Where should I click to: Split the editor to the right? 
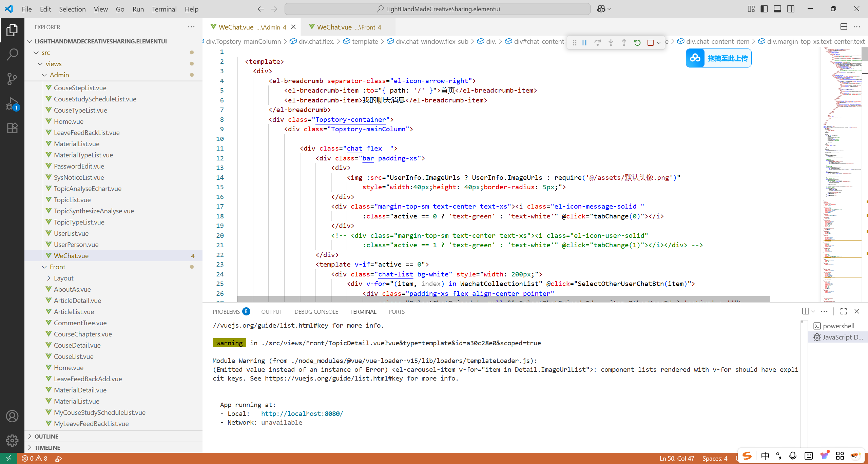pos(844,27)
